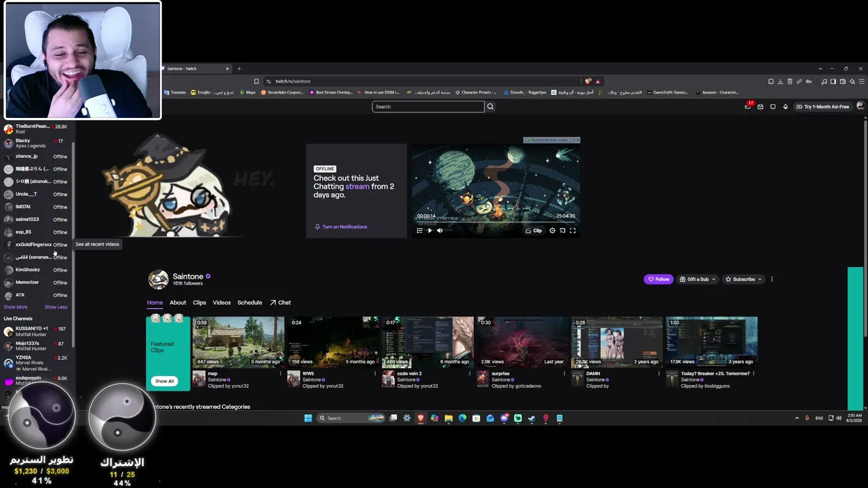Click the Brave Shields icon in address bar
Viewport: 868px width, 488px height.
point(588,81)
